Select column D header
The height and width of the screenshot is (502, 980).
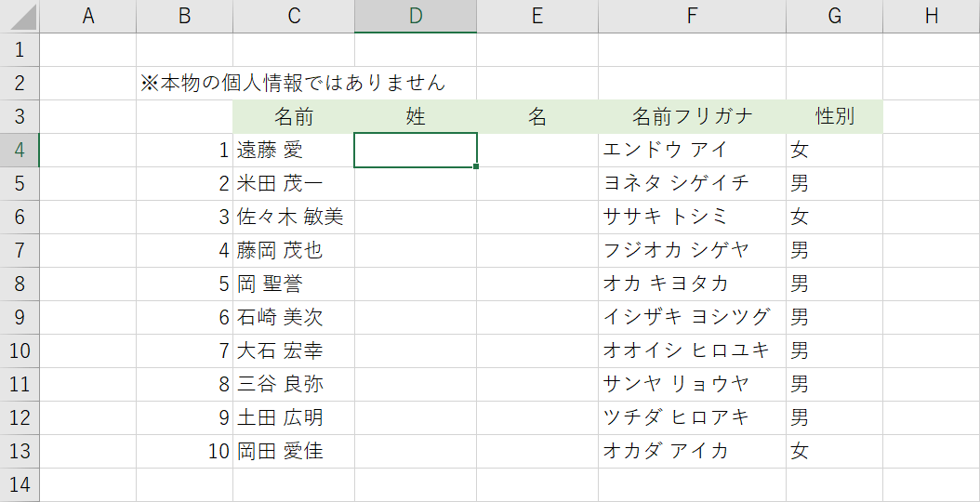point(416,16)
